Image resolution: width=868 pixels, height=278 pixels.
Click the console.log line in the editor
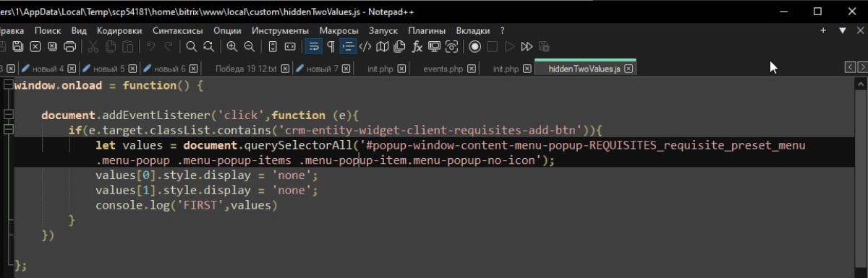(x=187, y=205)
